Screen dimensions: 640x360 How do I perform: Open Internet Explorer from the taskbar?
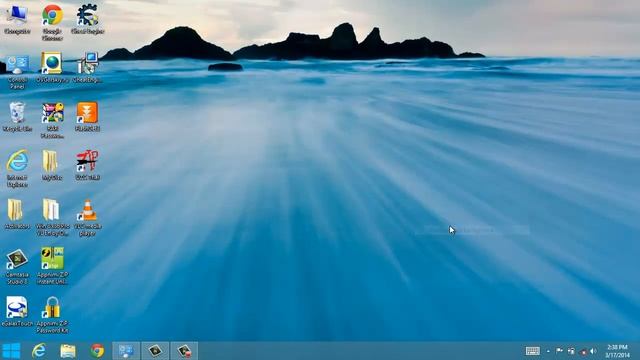pos(39,351)
